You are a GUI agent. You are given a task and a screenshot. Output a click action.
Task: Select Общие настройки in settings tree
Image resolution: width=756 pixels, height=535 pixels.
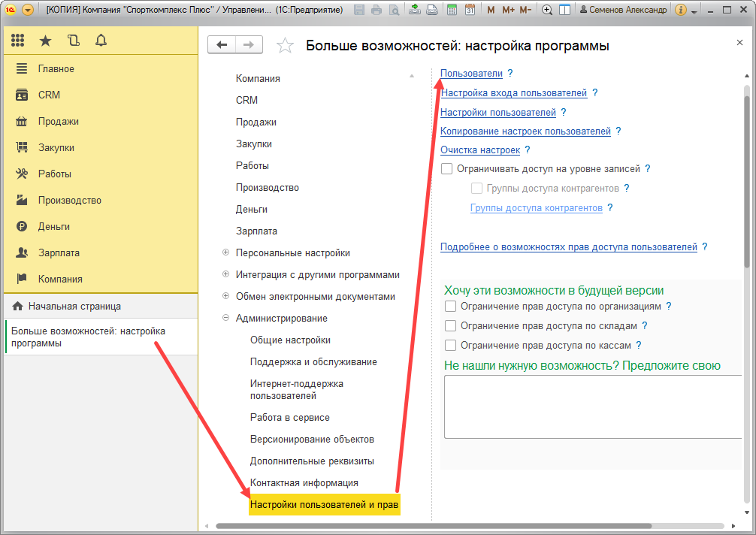pyautogui.click(x=290, y=340)
